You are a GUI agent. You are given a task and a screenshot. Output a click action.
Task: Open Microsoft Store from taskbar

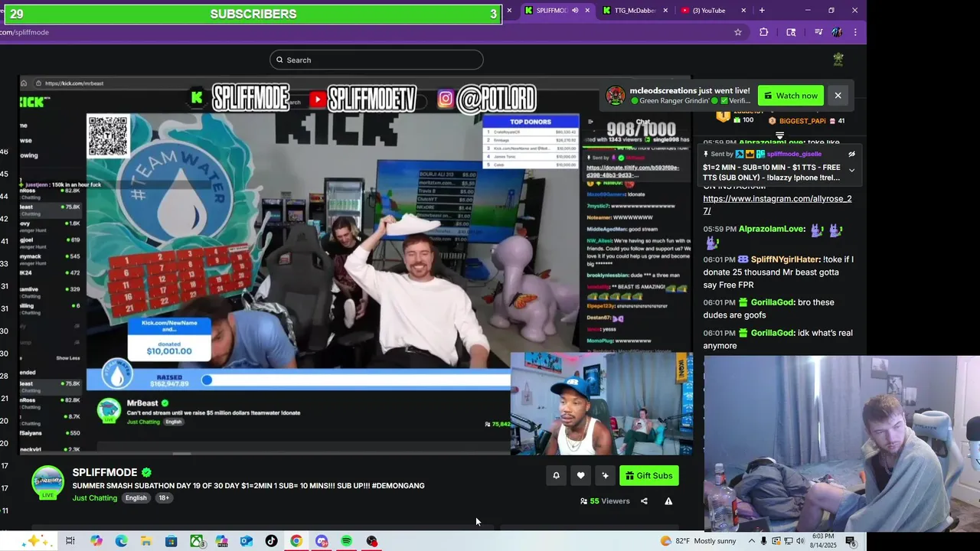tap(171, 541)
